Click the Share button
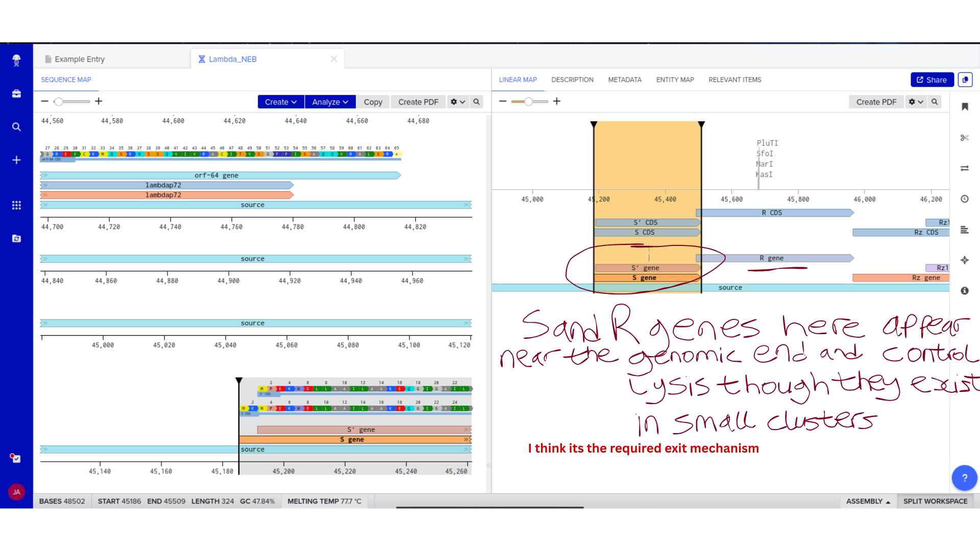 point(932,80)
